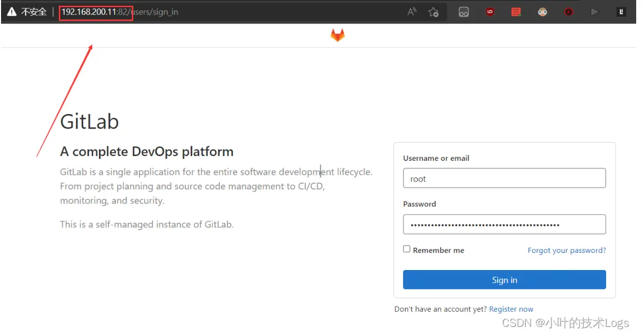Click the 'A complete DevOps platform' heading

[x=147, y=151]
